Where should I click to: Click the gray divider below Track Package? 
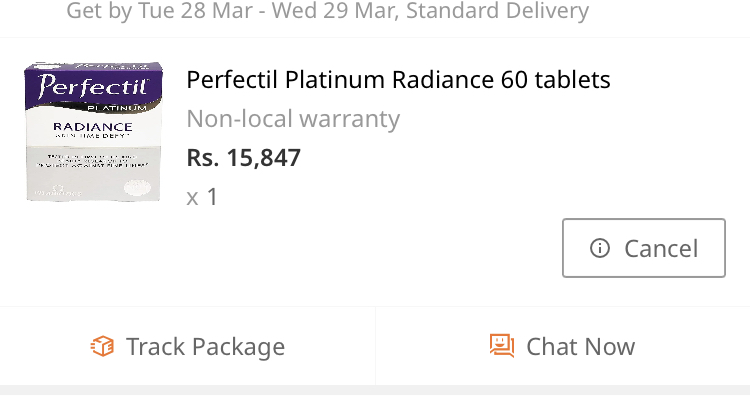coord(375,390)
